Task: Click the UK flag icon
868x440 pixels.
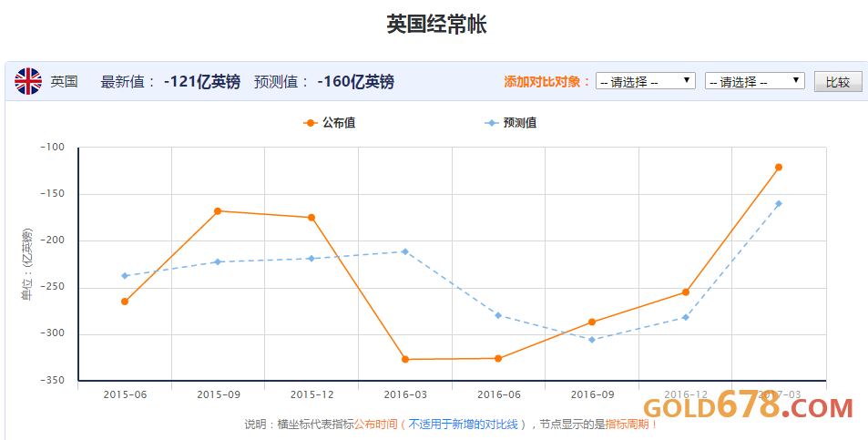Action: [x=28, y=81]
